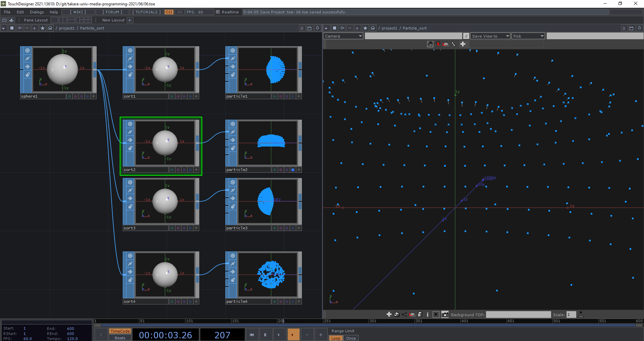Click the camera snapshot icon by Background TOP
Viewport: 644px width, 341px height.
445,315
